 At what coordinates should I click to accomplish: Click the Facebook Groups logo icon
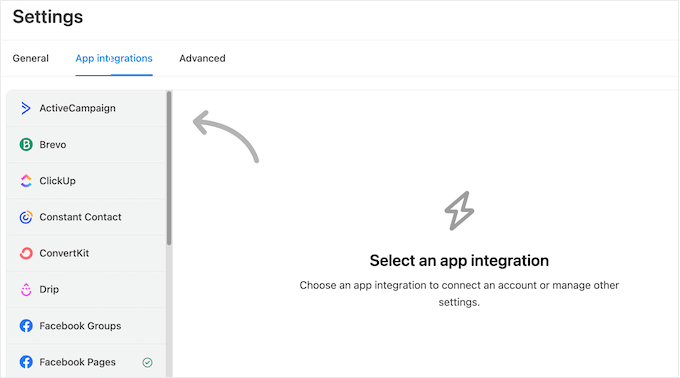pos(26,326)
